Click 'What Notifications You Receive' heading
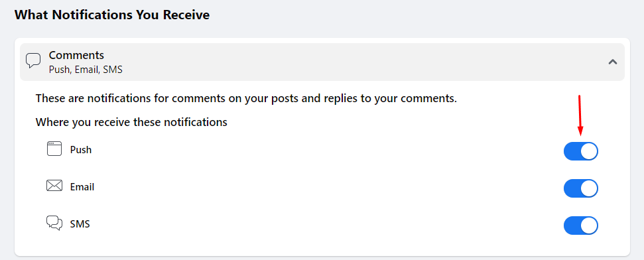 112,15
